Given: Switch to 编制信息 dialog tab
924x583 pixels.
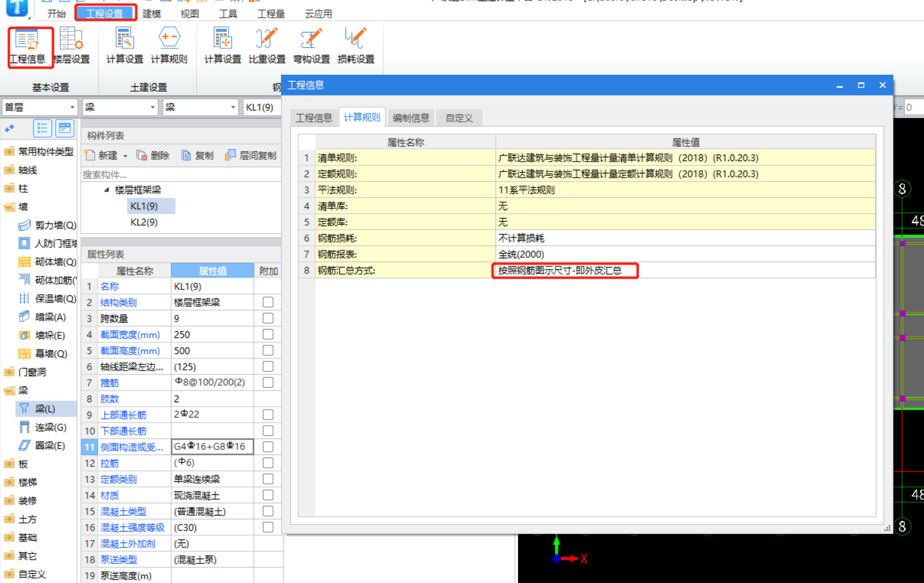Looking at the screenshot, I should [411, 118].
